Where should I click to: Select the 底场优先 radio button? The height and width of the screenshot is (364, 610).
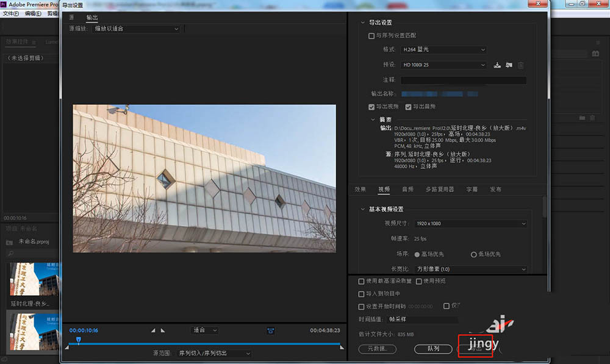click(x=473, y=254)
